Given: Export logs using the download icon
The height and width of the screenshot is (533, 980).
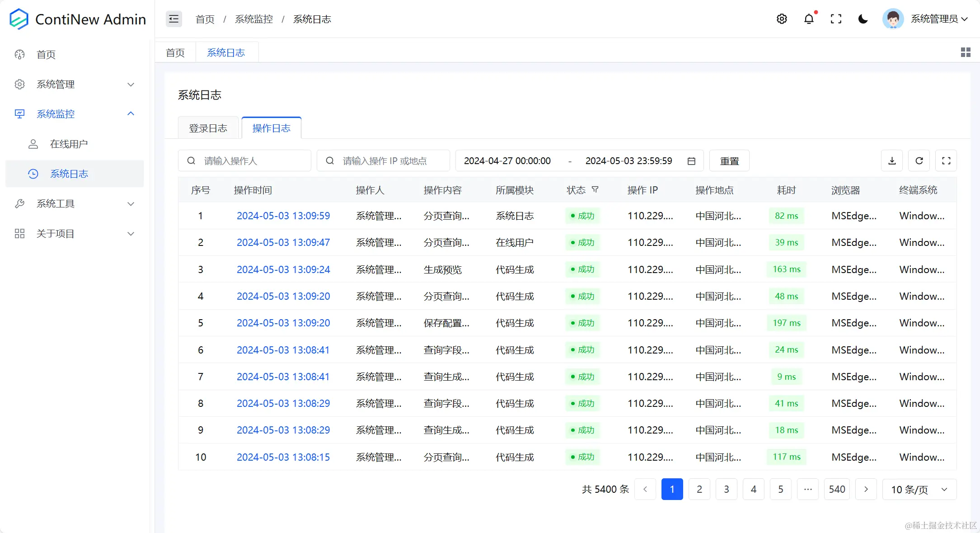Looking at the screenshot, I should tap(891, 160).
